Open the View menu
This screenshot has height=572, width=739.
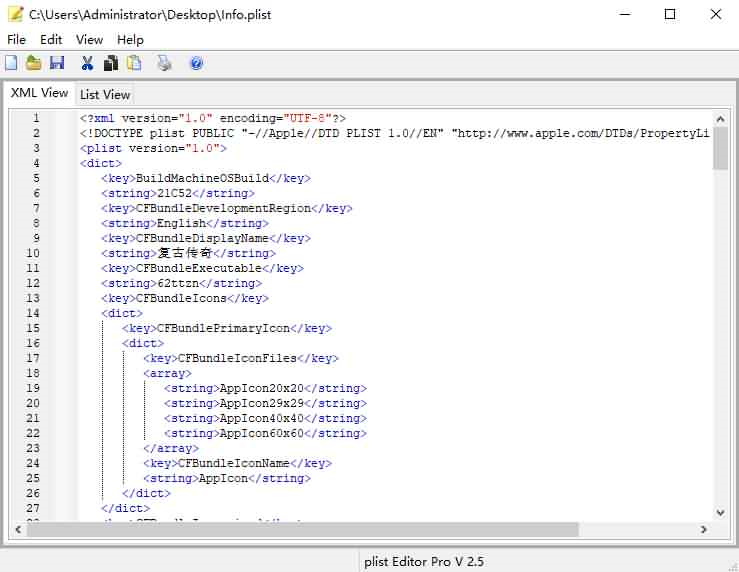point(90,40)
